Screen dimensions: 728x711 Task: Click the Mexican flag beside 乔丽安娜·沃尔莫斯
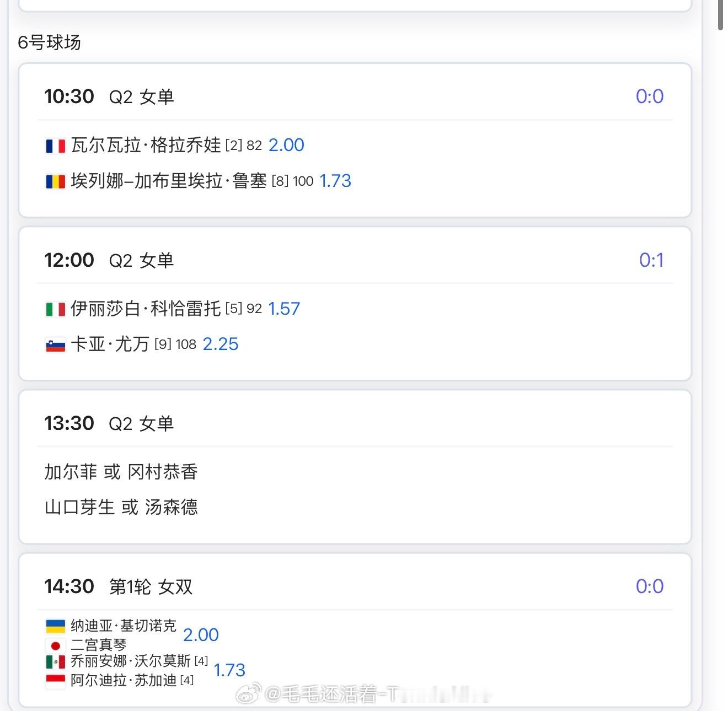(55, 661)
